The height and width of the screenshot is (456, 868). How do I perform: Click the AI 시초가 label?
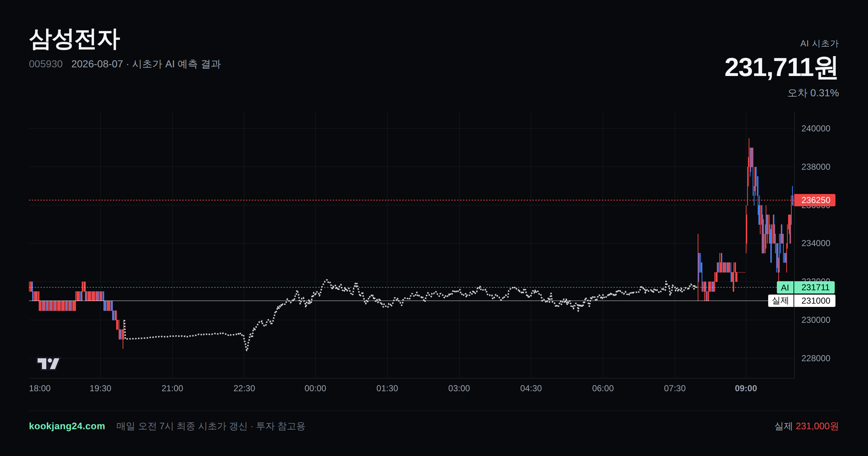point(819,43)
